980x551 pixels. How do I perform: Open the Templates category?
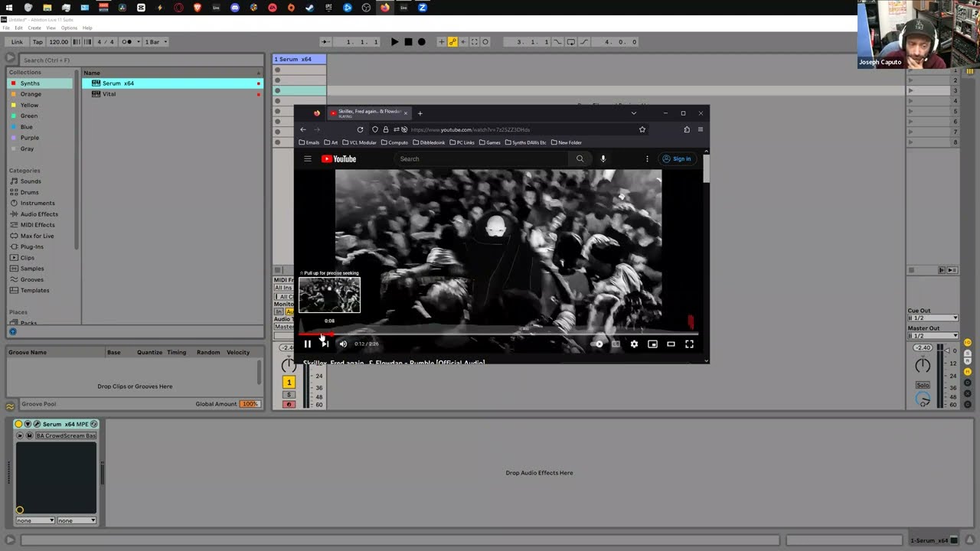[x=41, y=290]
